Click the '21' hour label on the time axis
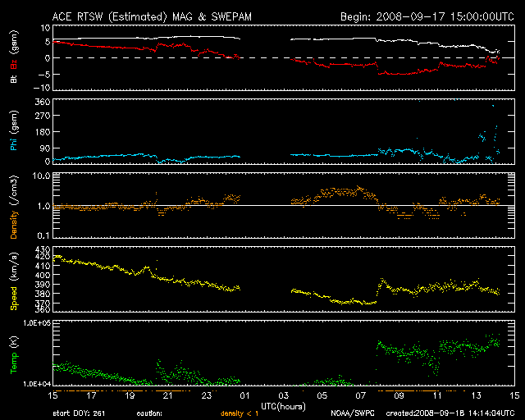This screenshot has width=525, height=420. [x=167, y=396]
